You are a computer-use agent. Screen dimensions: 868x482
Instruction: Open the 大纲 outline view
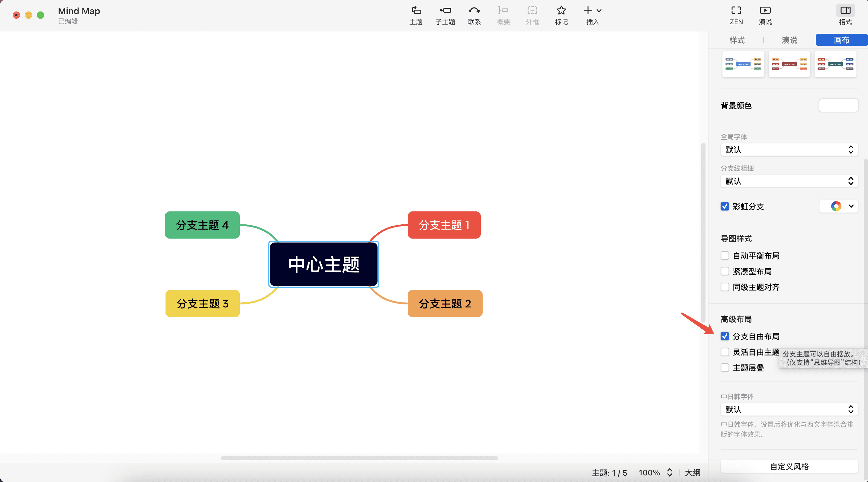[693, 472]
